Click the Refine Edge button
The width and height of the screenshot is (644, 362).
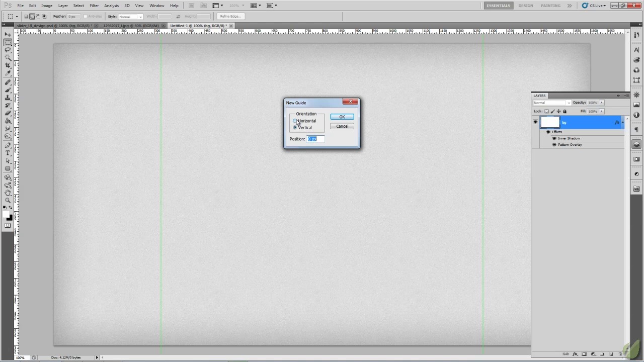coord(230,17)
